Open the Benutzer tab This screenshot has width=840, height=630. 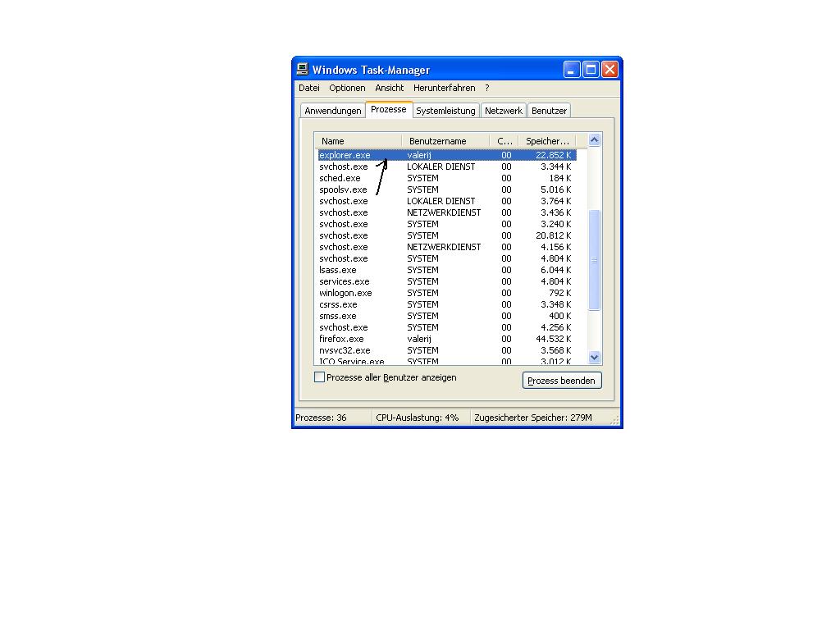549,111
